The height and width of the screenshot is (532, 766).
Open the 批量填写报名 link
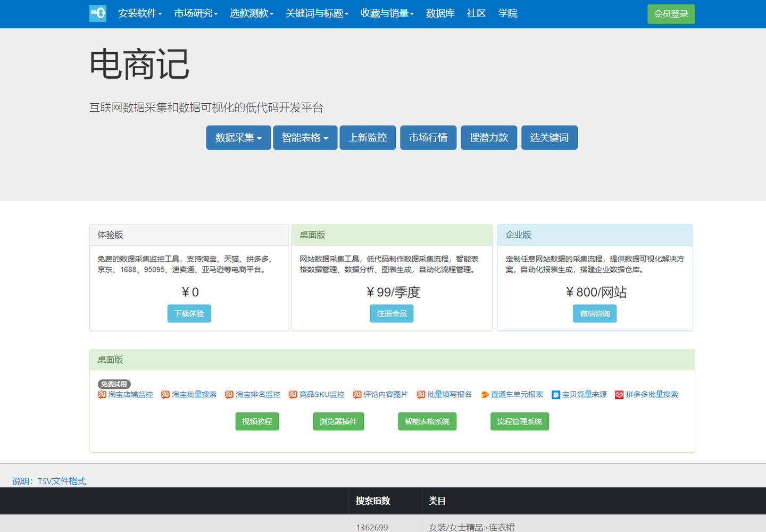click(449, 395)
